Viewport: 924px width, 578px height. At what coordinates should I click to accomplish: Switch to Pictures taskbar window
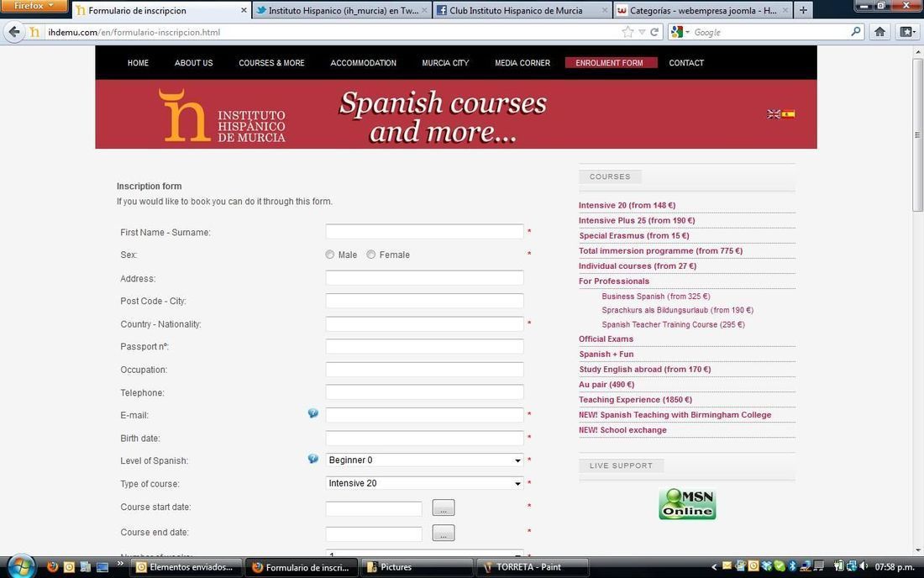417,567
